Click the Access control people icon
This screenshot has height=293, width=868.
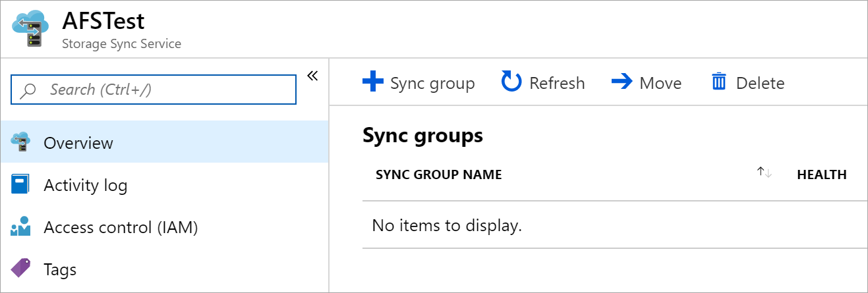21,227
